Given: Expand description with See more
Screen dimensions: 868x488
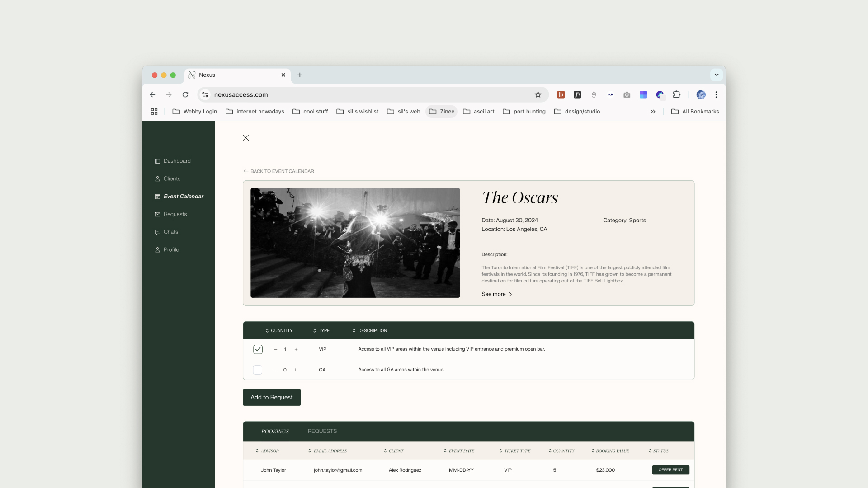Looking at the screenshot, I should click(x=497, y=294).
